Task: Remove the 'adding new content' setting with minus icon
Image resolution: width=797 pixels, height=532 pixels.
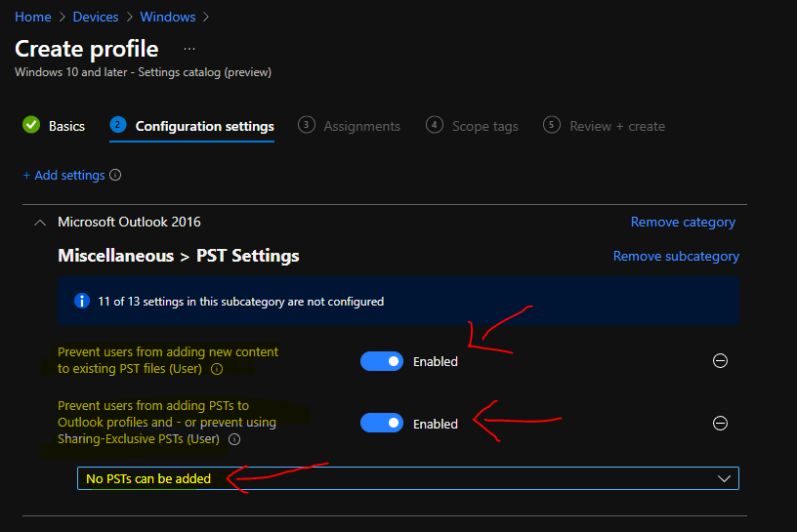Action: click(x=720, y=361)
